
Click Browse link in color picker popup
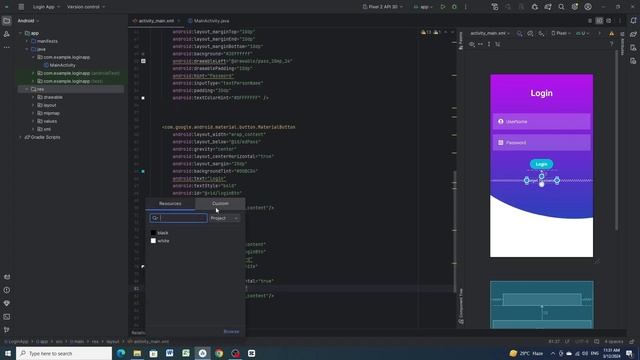click(231, 331)
